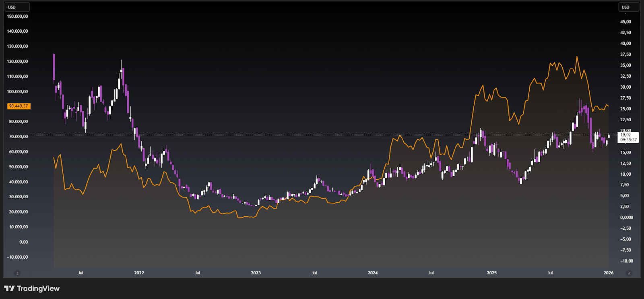Click the 32,50 right axis label
The width and height of the screenshot is (644, 299).
(x=625, y=76)
